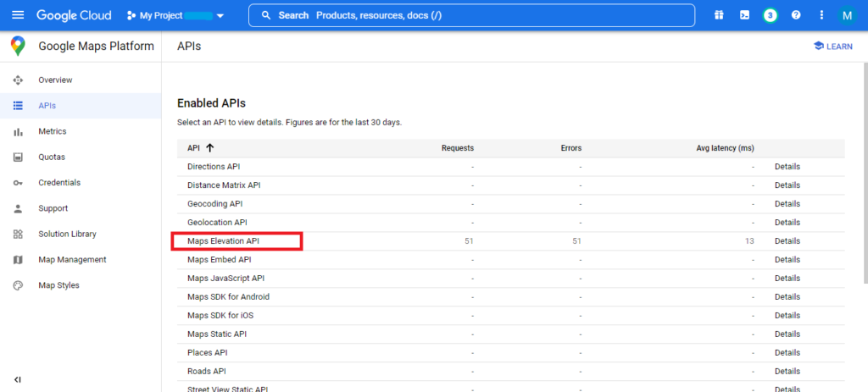Open Details for Roads API
Screen dimensions: 868x392
tap(787, 371)
